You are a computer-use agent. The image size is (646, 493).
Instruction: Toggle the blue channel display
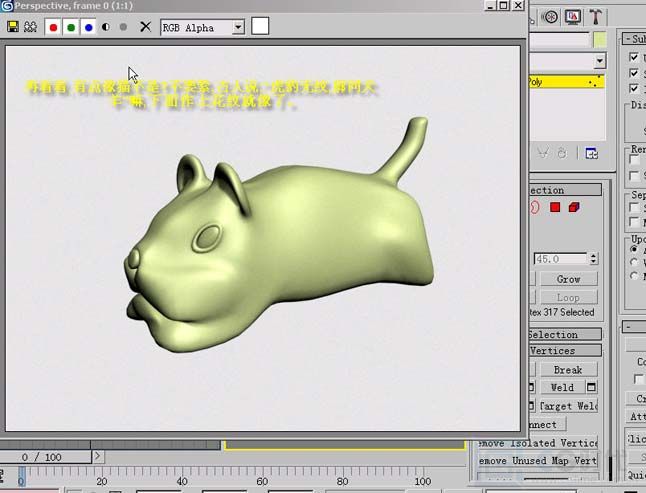(89, 28)
